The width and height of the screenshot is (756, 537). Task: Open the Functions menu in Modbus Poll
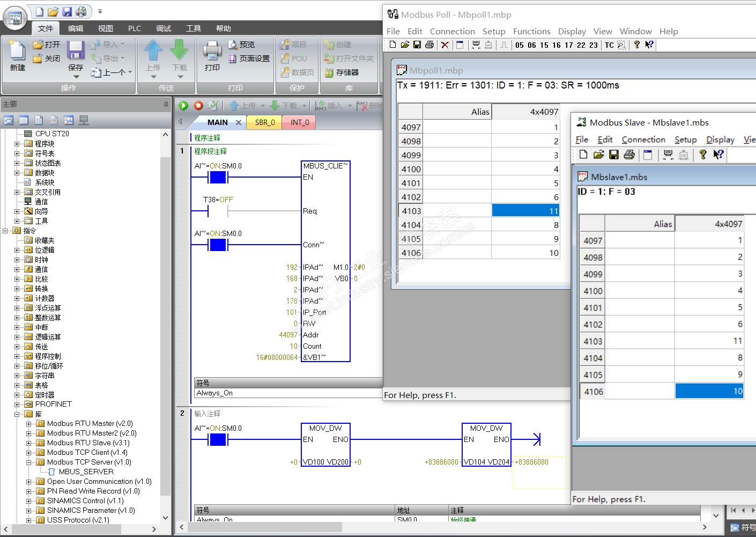531,32
